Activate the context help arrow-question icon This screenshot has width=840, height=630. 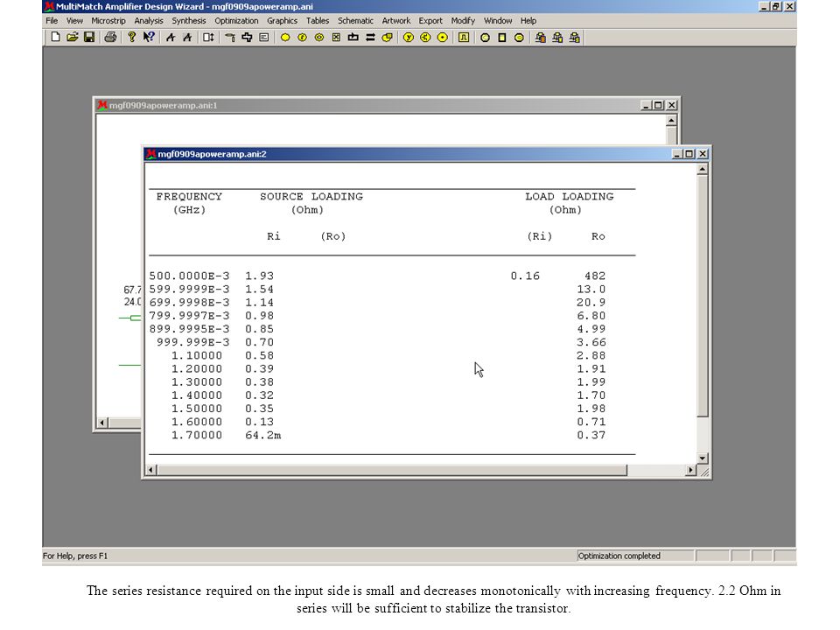(149, 37)
